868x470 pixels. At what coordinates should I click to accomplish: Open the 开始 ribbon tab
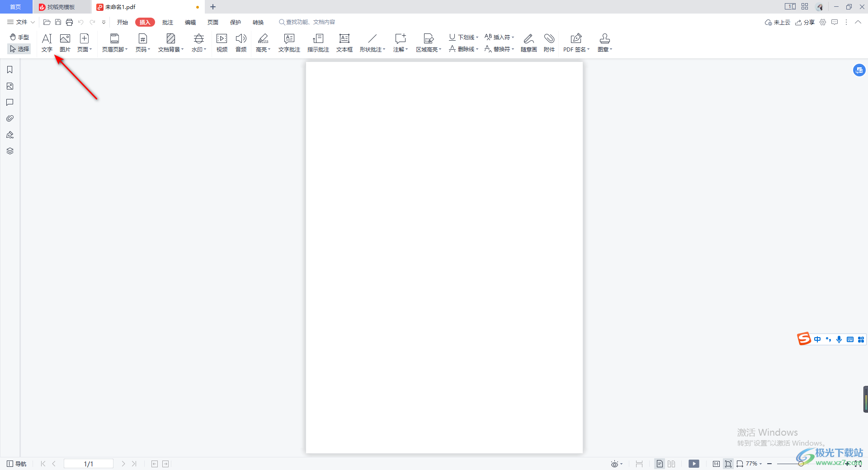[122, 22]
